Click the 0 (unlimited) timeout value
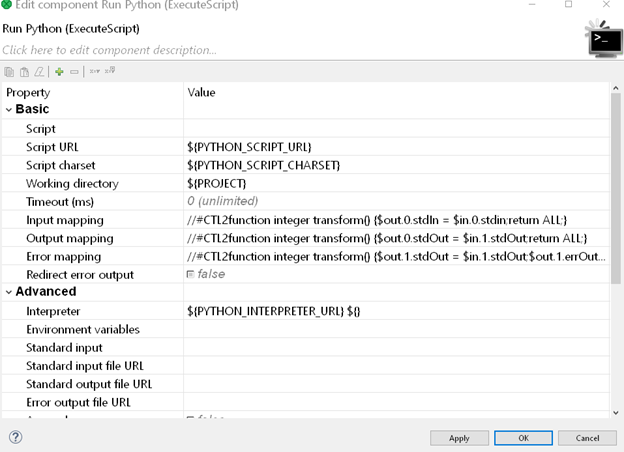The width and height of the screenshot is (624, 452). click(x=222, y=201)
